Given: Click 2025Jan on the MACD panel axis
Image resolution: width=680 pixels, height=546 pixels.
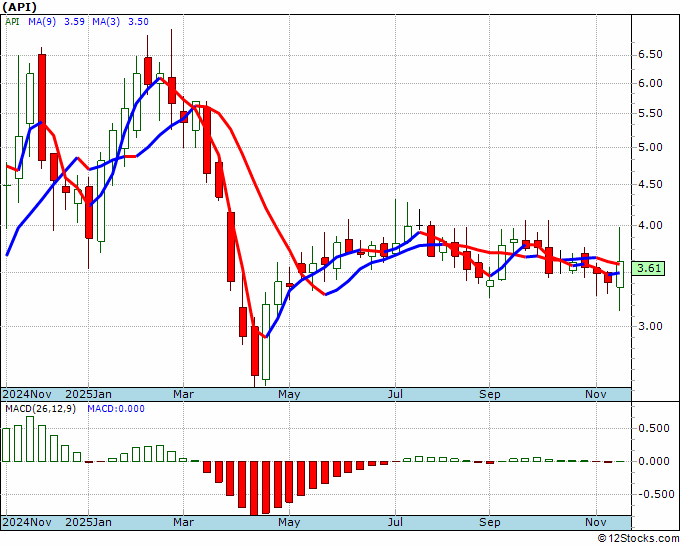Looking at the screenshot, I should [88, 522].
